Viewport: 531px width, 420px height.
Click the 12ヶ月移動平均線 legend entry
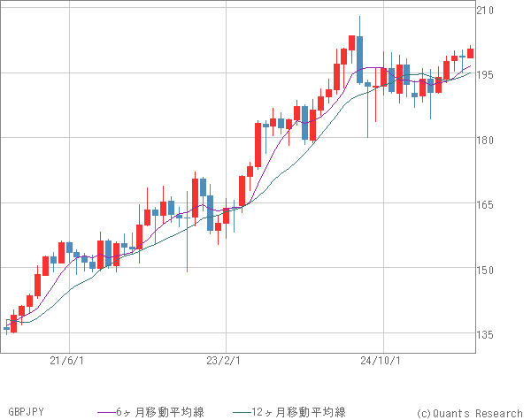click(x=298, y=412)
